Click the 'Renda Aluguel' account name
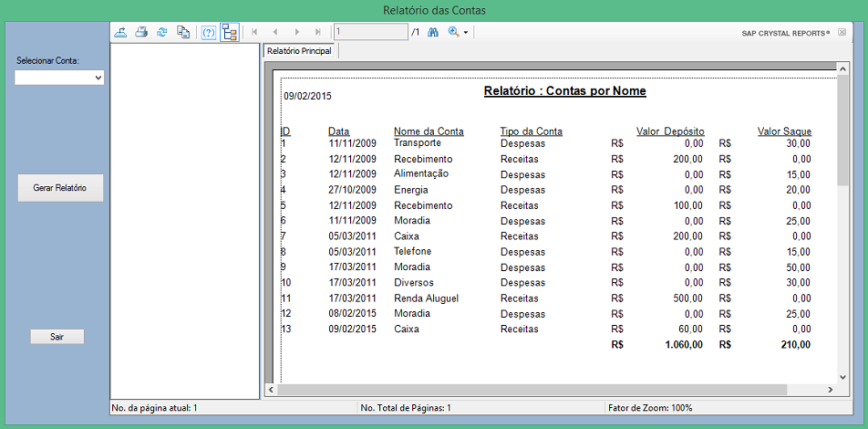This screenshot has width=868, height=429. (x=427, y=298)
